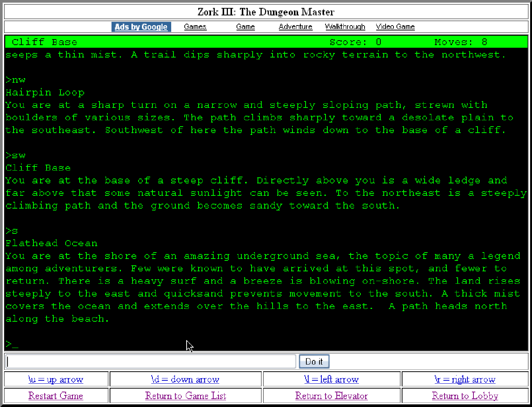
Task: Go to Return to Game List
Action: click(x=185, y=396)
